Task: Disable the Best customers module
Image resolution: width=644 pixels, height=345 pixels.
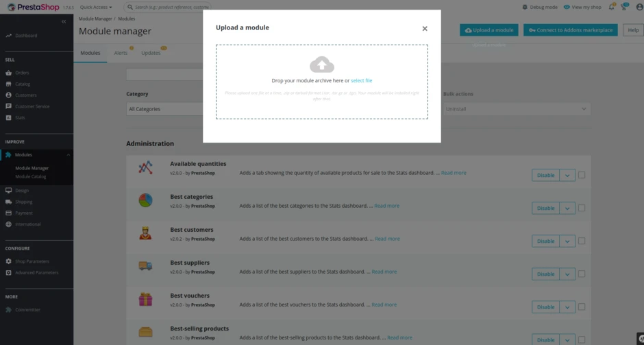Action: click(545, 241)
